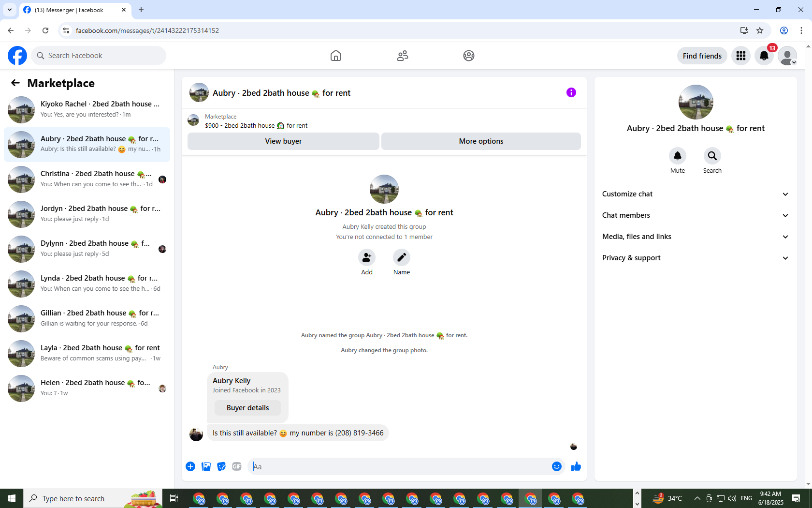Open Christina 2bed 2bath house conversation
The width and height of the screenshot is (812, 508).
point(87,179)
